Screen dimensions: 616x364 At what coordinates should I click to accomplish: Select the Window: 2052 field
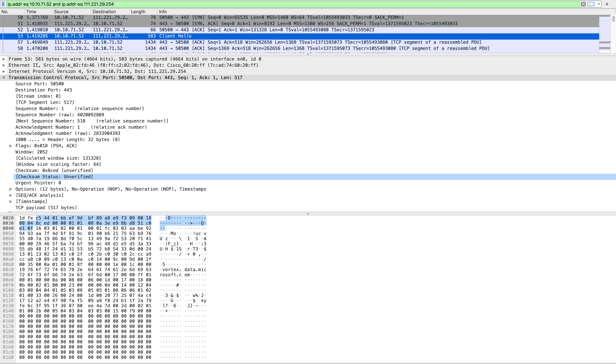pyautogui.click(x=31, y=152)
